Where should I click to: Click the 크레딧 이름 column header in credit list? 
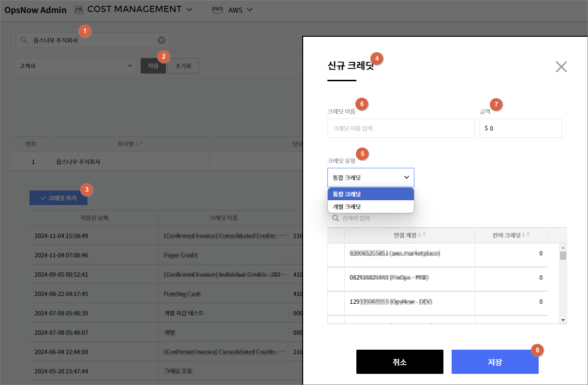[223, 218]
